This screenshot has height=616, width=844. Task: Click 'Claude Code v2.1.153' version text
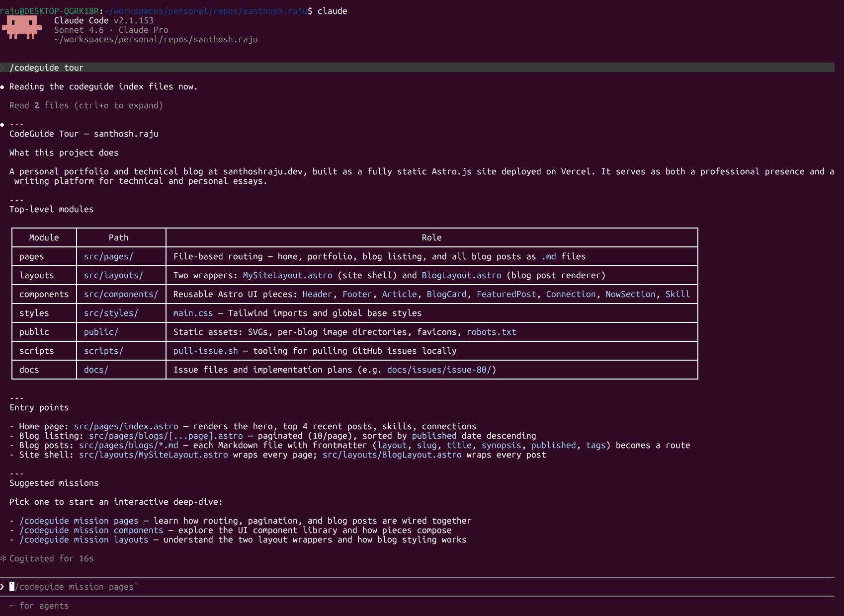click(x=103, y=20)
